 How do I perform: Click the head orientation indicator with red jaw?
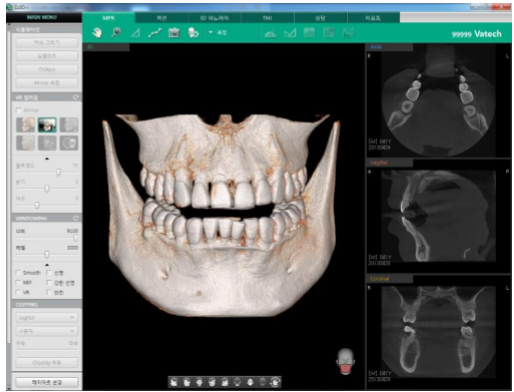click(345, 362)
